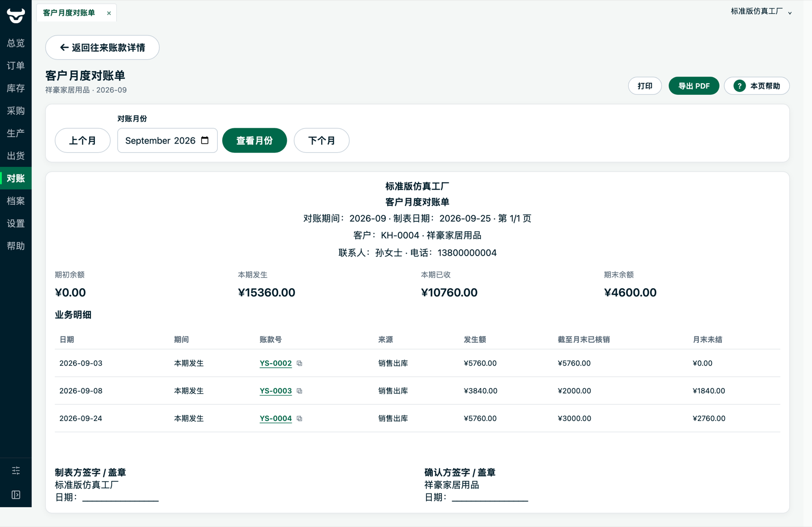Go to 上个月
The image size is (812, 527).
(x=83, y=140)
